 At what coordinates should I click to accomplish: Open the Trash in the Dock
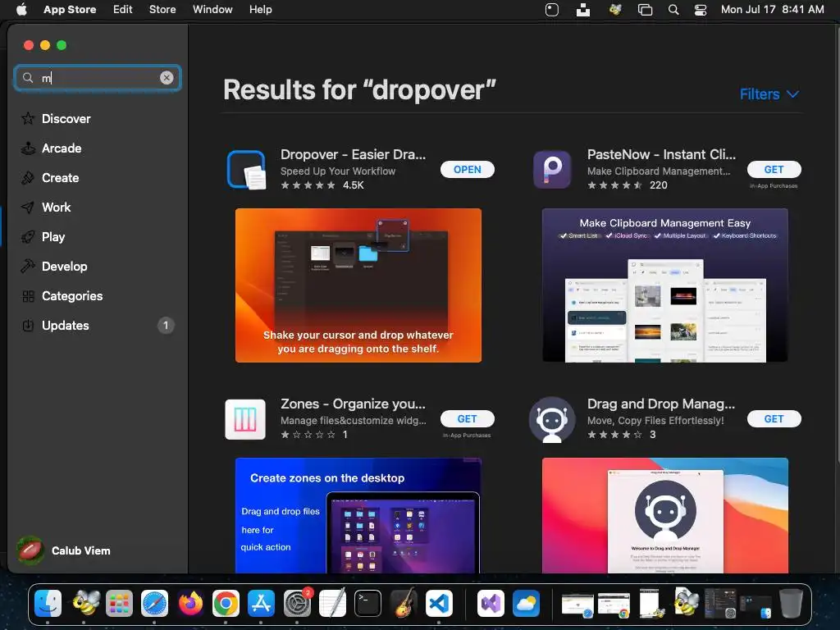(791, 603)
